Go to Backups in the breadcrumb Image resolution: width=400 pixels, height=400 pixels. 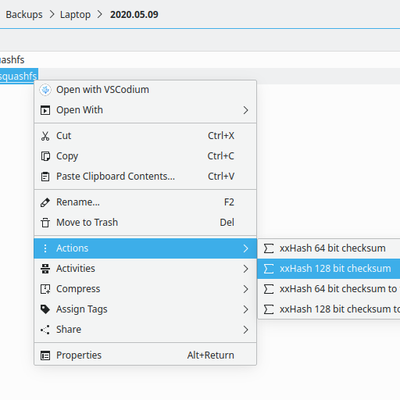point(24,15)
